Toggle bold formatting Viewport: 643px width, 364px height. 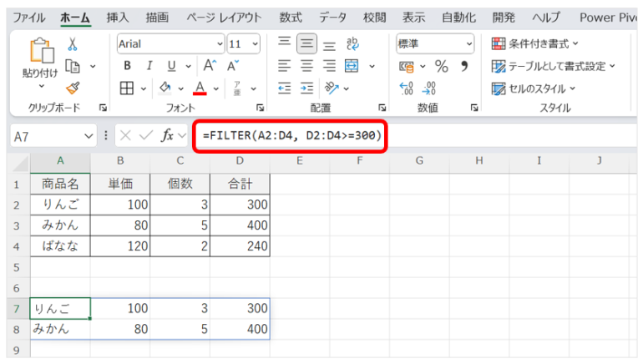point(127,66)
